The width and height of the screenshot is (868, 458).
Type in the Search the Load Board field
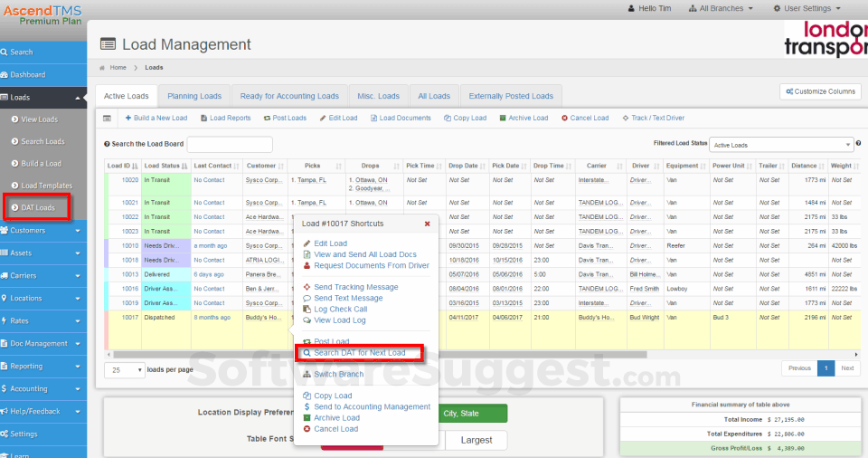pos(229,145)
